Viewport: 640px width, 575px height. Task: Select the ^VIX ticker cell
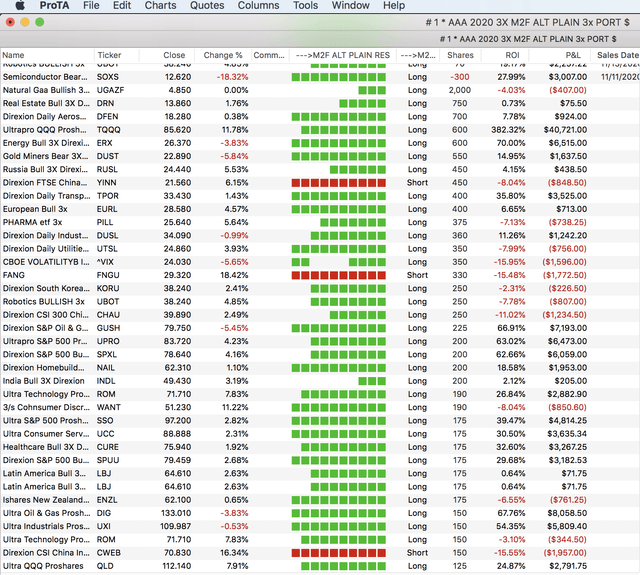coord(105,262)
